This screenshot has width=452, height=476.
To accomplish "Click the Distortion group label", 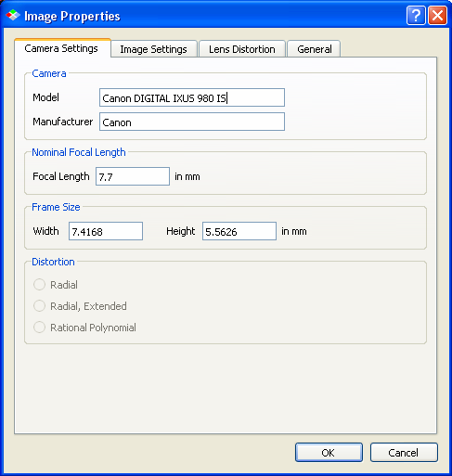I will [x=53, y=262].
